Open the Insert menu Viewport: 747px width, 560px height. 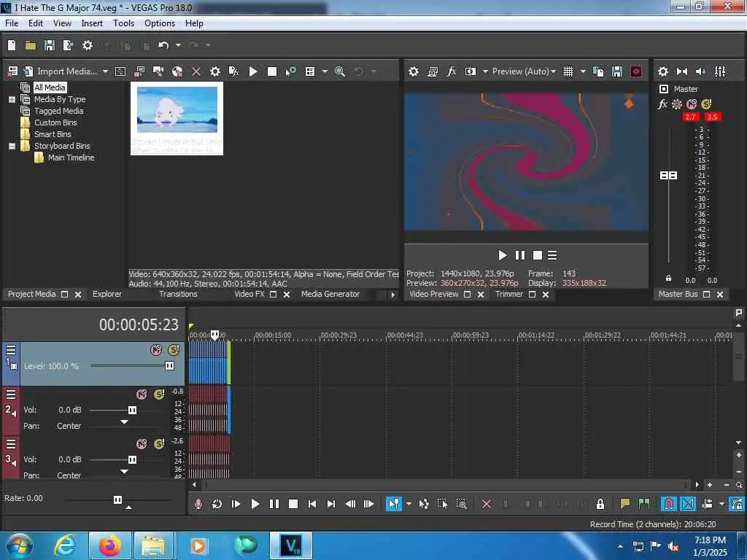pyautogui.click(x=92, y=23)
